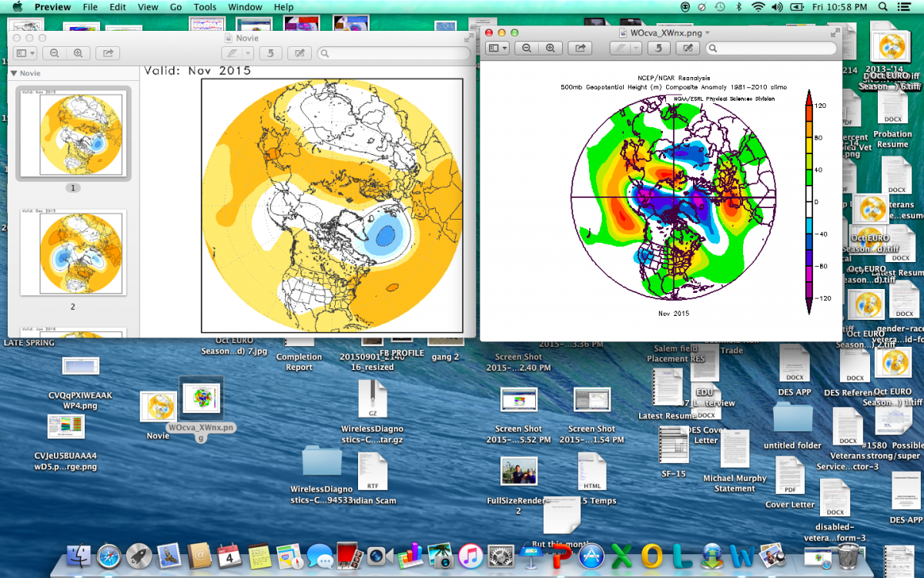This screenshot has width=924, height=578.
Task: Open System Preferences in the Dock
Action: click(500, 556)
